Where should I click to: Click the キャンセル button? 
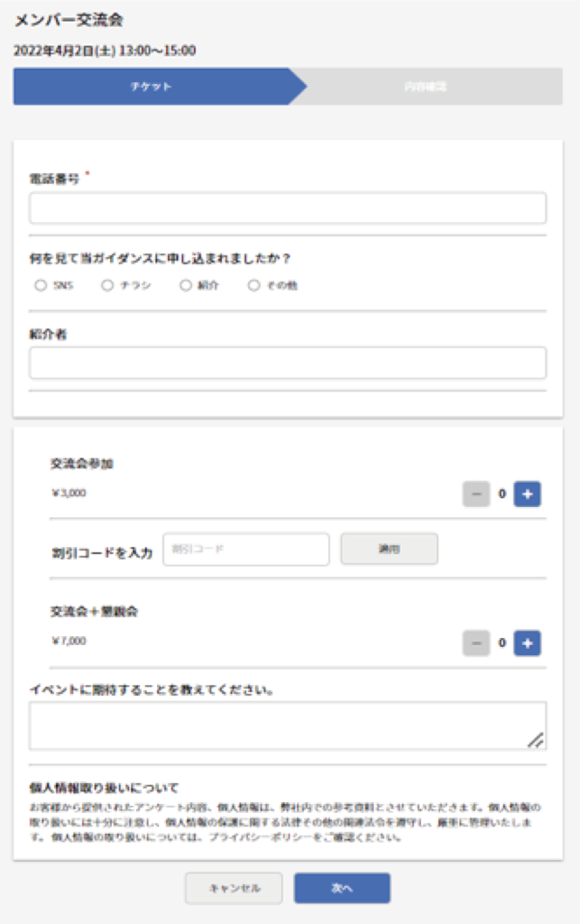[234, 888]
